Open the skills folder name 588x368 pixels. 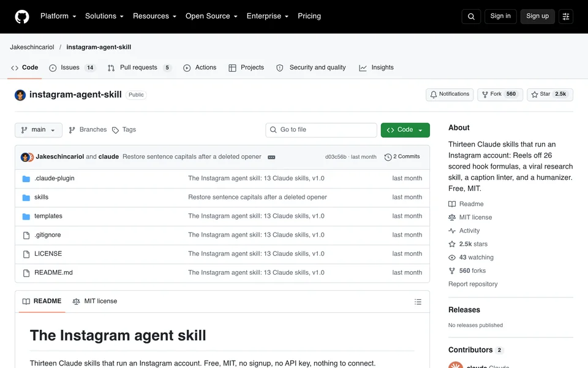(41, 197)
